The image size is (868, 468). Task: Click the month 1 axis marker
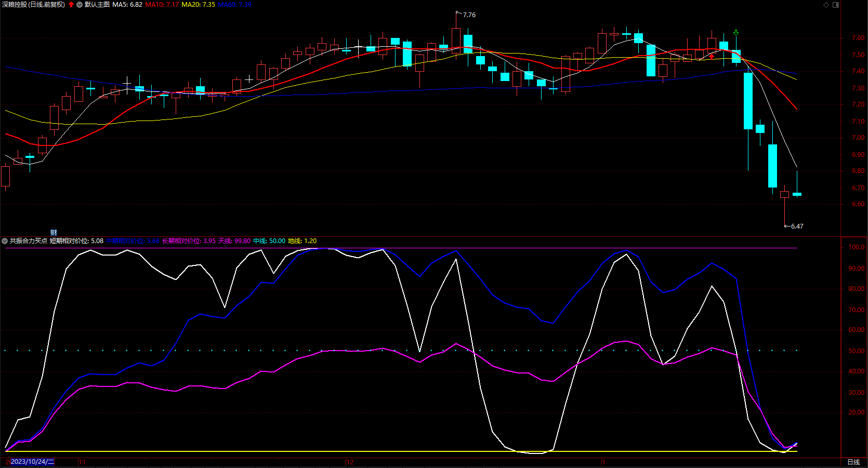603,462
